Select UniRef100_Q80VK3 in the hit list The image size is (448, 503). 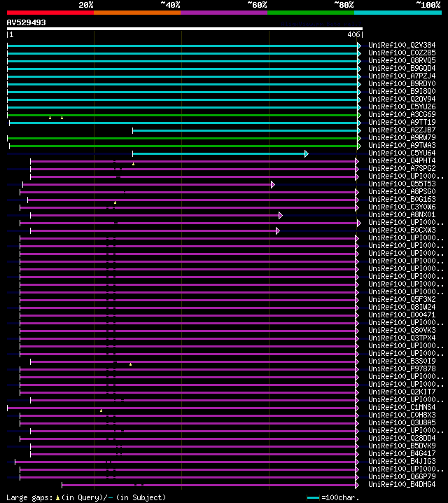coord(402,330)
